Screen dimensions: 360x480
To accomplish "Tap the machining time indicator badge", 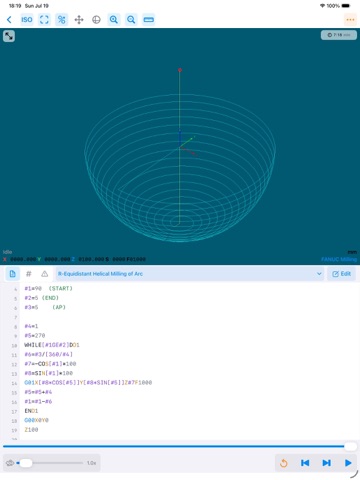I will click(x=339, y=35).
